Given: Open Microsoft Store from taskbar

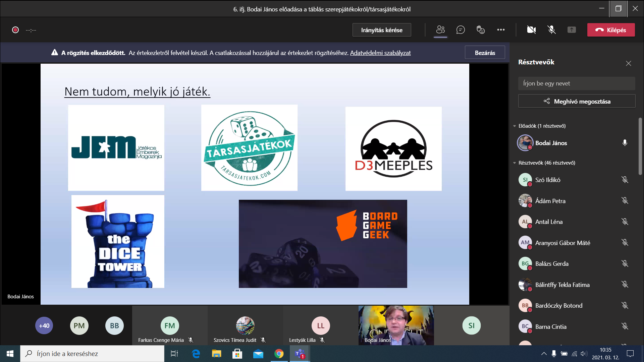Looking at the screenshot, I should [237, 354].
